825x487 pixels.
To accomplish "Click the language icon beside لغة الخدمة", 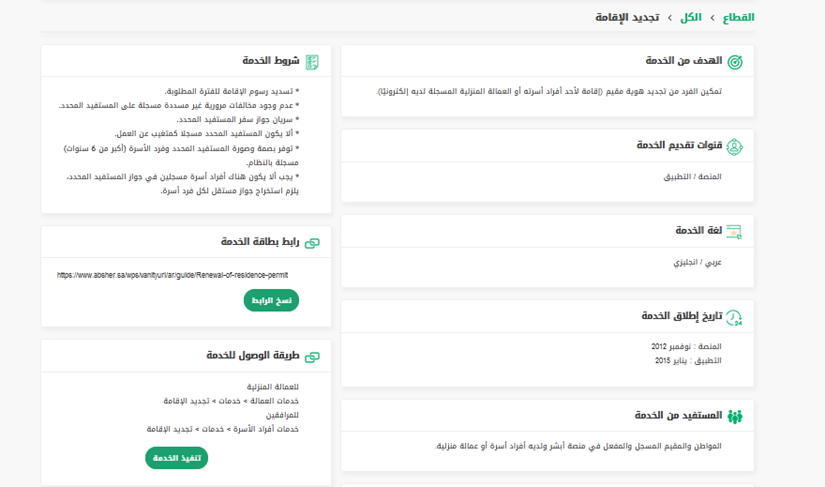I will click(x=735, y=231).
